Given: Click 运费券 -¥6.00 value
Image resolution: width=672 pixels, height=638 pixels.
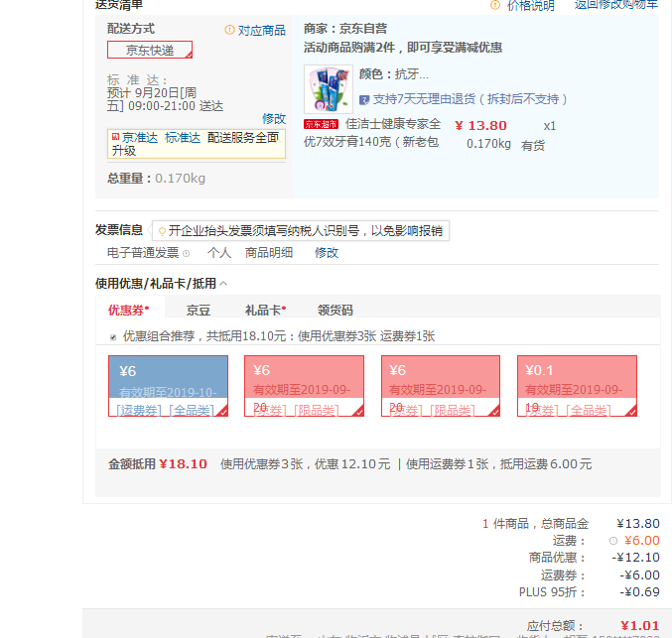Looking at the screenshot, I should click(639, 574).
